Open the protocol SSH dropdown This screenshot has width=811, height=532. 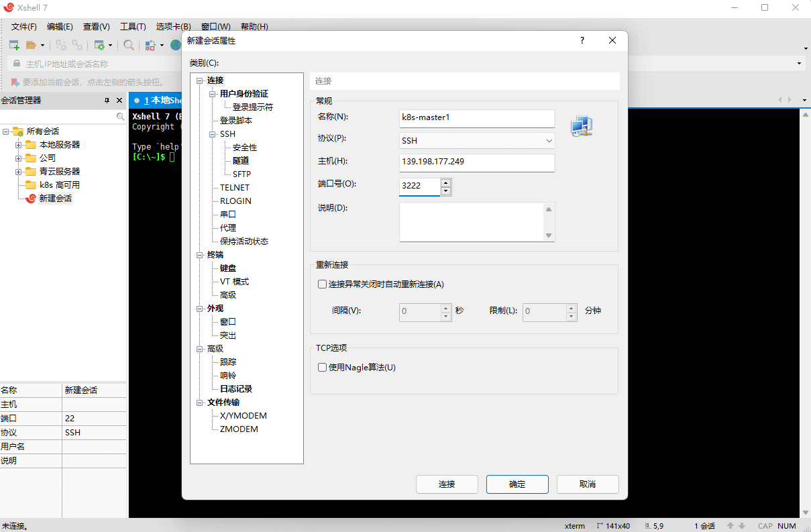(x=477, y=141)
